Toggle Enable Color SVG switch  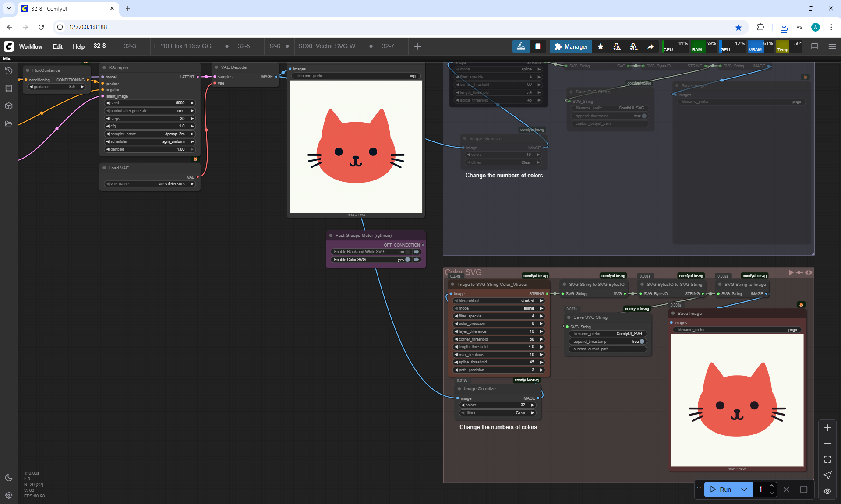pos(408,260)
